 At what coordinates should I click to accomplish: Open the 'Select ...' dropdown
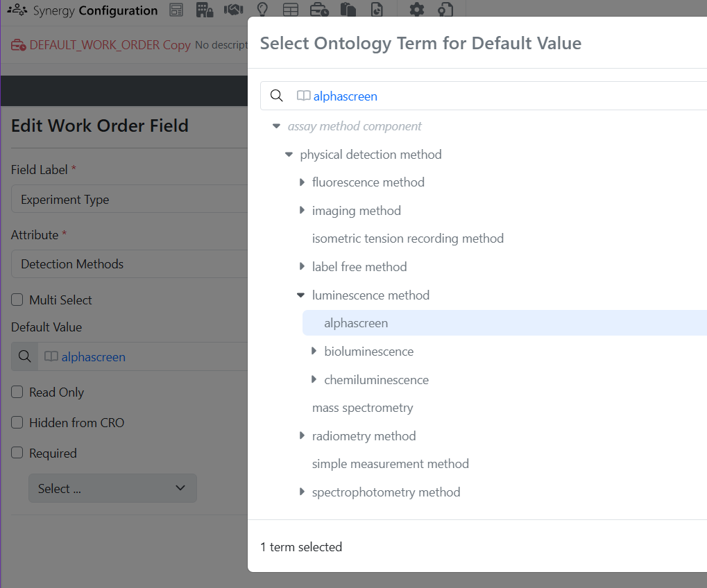112,488
